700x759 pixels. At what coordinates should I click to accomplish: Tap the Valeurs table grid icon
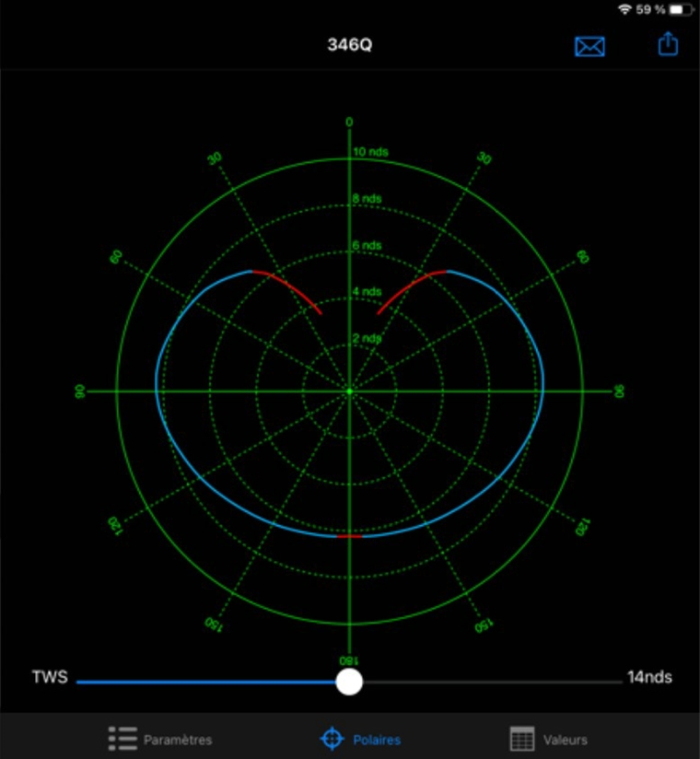point(522,739)
